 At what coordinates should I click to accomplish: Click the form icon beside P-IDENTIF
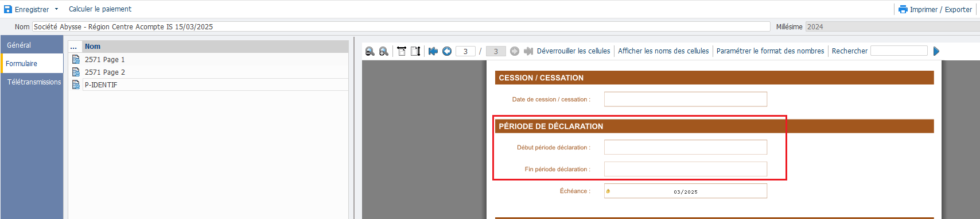[76, 84]
